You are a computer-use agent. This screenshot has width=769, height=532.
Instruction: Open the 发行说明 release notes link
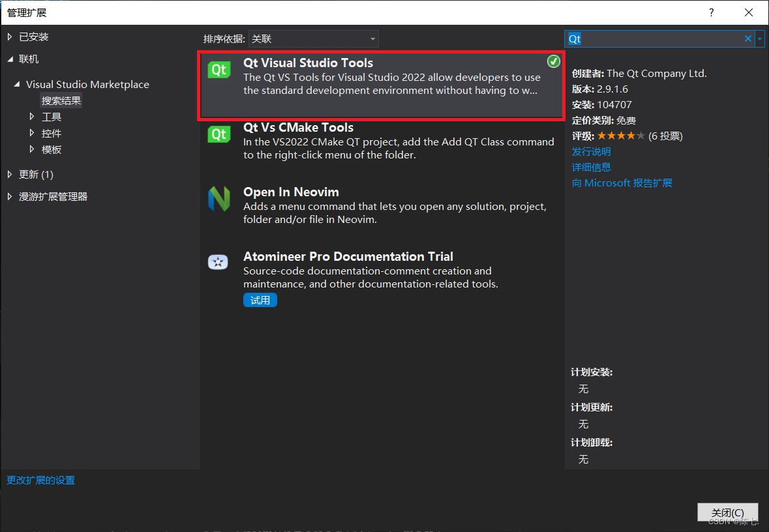(592, 151)
